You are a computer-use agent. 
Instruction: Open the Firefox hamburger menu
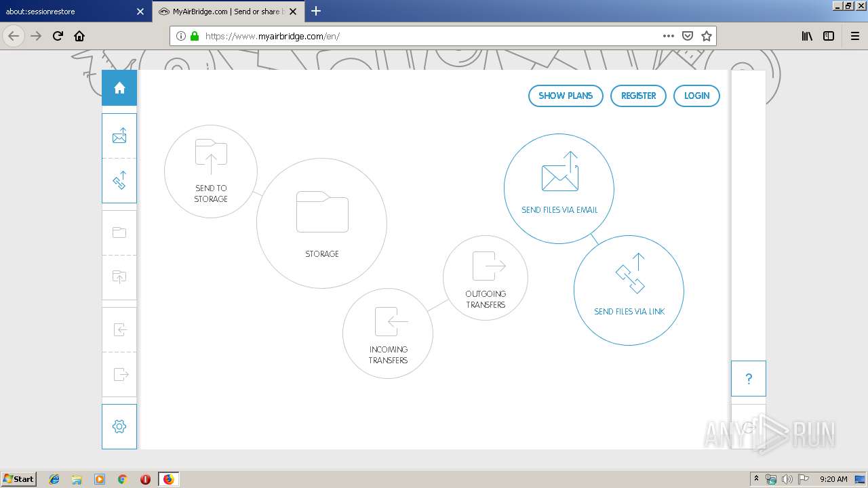click(x=855, y=36)
